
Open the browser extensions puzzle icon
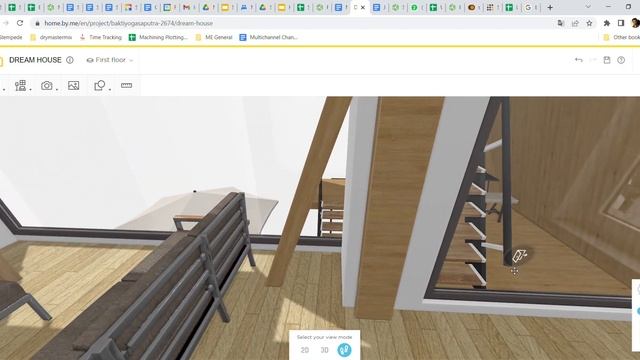tap(607, 23)
